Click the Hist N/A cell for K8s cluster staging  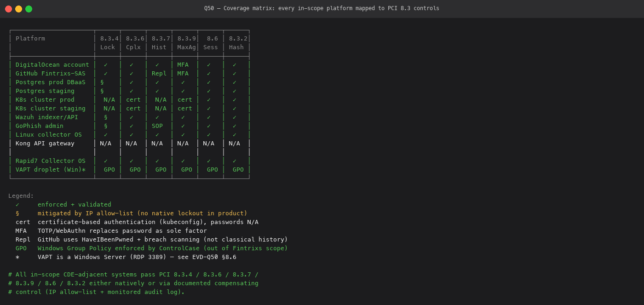pyautogui.click(x=161, y=109)
